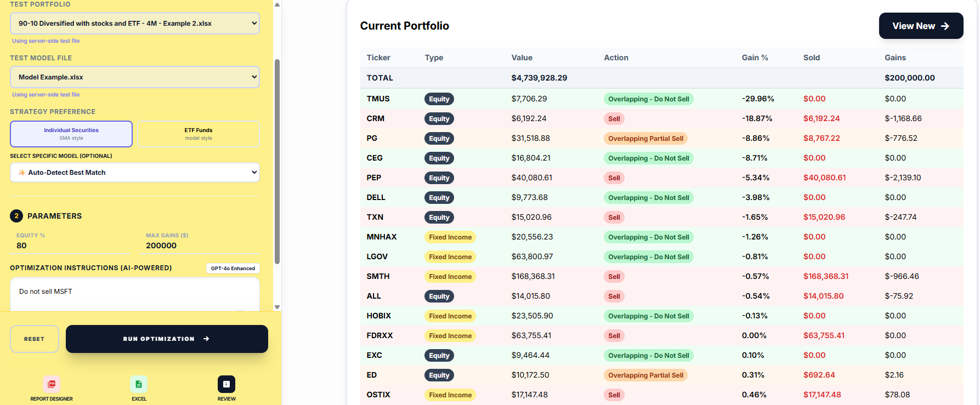Open the Report Designer icon
Screen dimensions: 980x405
[x=52, y=384]
